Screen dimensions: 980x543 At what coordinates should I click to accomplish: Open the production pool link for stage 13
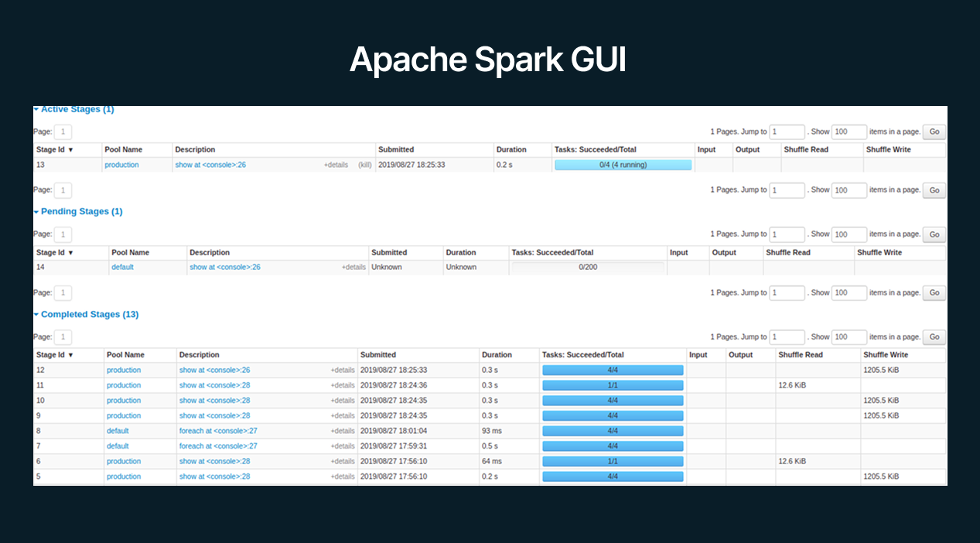(121, 165)
